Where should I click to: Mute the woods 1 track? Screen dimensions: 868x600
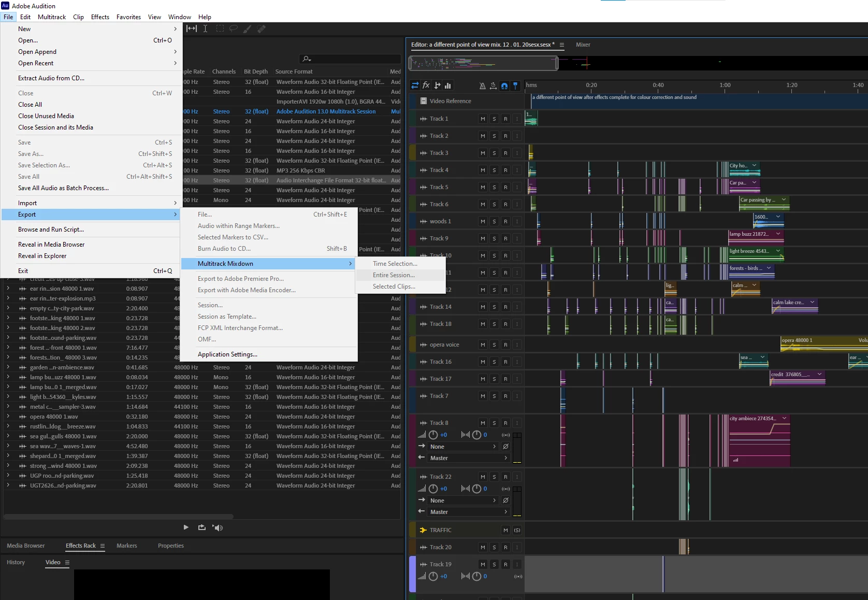coord(483,221)
